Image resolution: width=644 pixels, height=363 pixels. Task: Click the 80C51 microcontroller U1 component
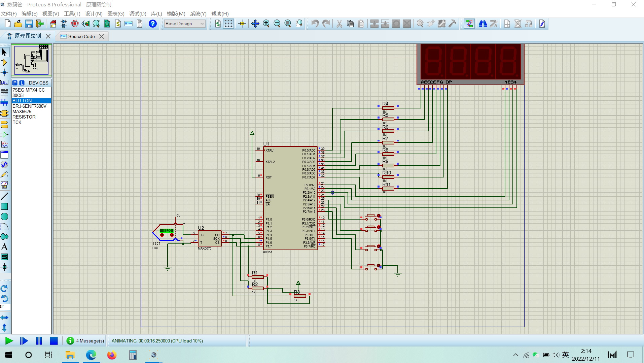[290, 198]
